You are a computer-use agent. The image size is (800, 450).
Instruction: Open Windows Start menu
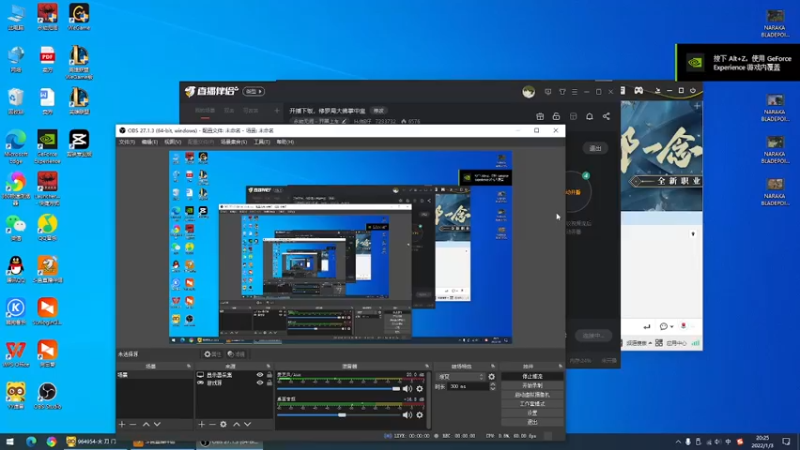(10, 441)
